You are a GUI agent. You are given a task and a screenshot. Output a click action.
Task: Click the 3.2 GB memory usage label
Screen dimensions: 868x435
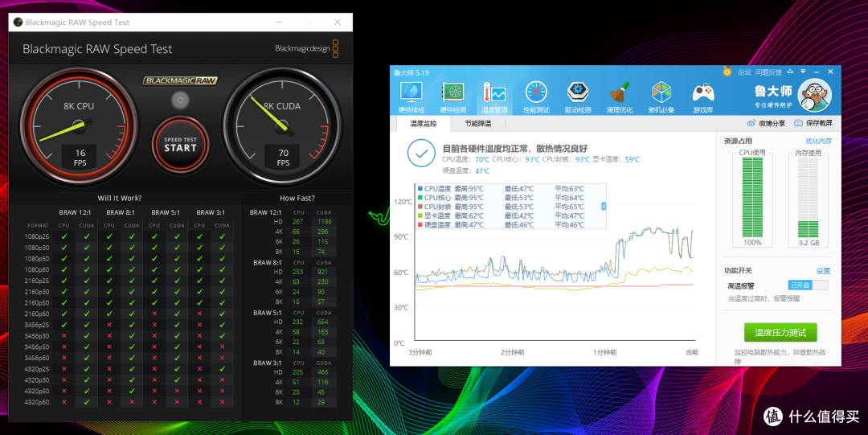[809, 243]
